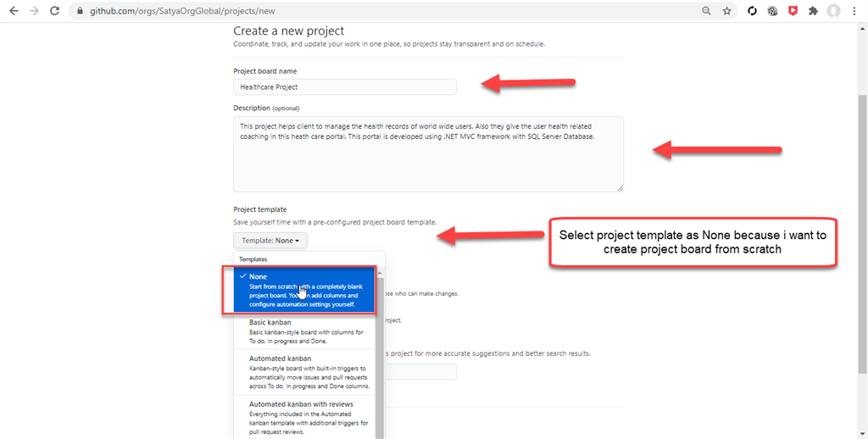This screenshot has width=868, height=439.
Task: Click the Project board name field
Action: 344,86
